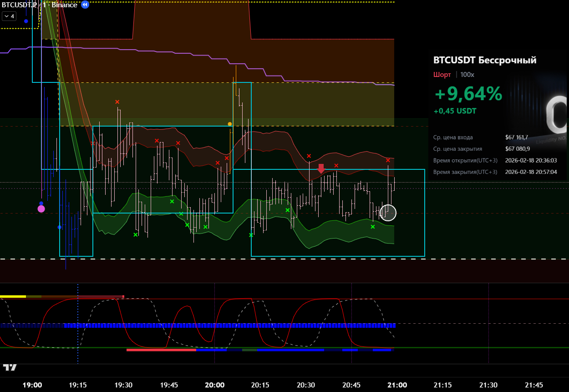Click the topmost blue dot under the legend
Viewport: 569px width, 392px height.
(26, 21)
